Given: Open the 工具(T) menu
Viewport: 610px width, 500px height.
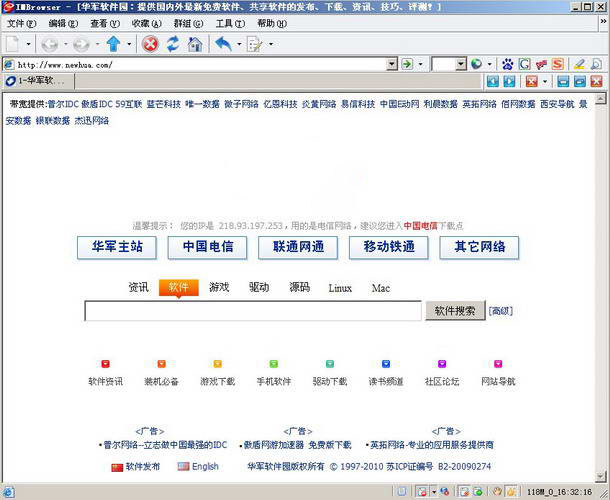Looking at the screenshot, I should tap(230, 24).
